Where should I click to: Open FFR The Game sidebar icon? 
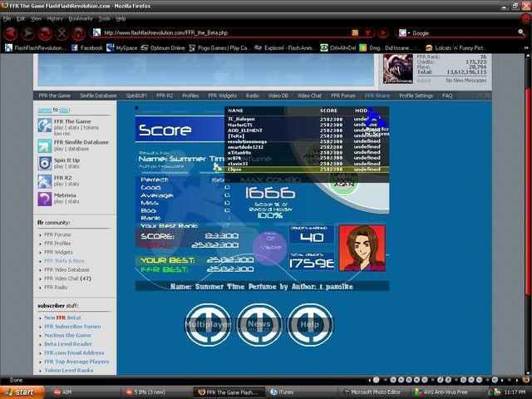tap(44, 126)
